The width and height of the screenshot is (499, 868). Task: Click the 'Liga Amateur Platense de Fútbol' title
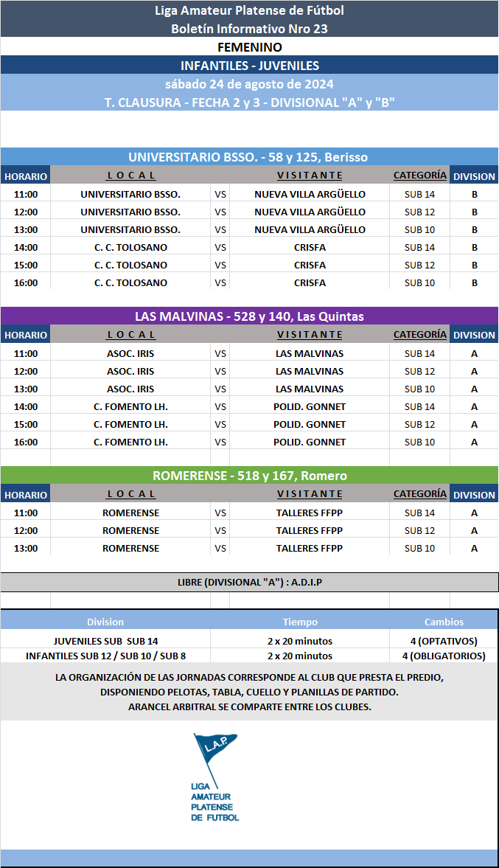click(x=249, y=10)
